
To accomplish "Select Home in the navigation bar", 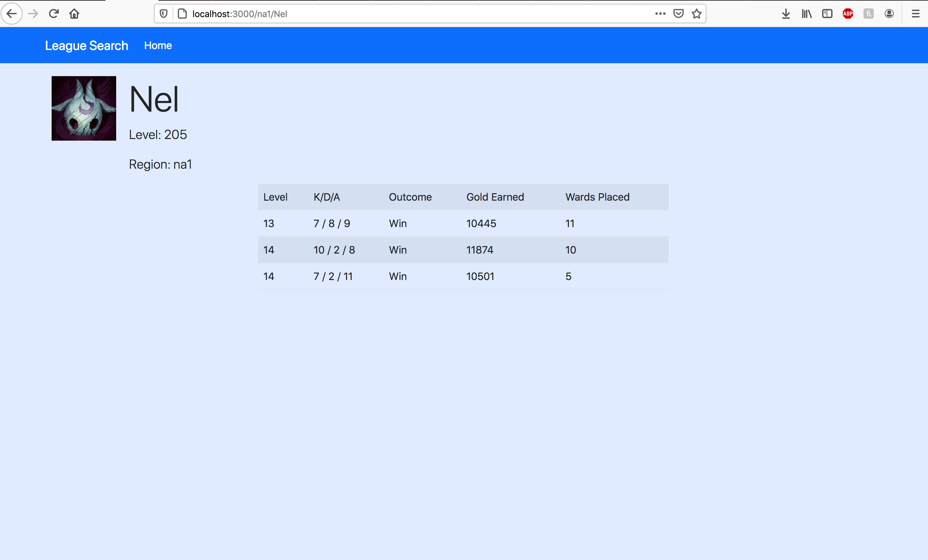I will pos(158,45).
